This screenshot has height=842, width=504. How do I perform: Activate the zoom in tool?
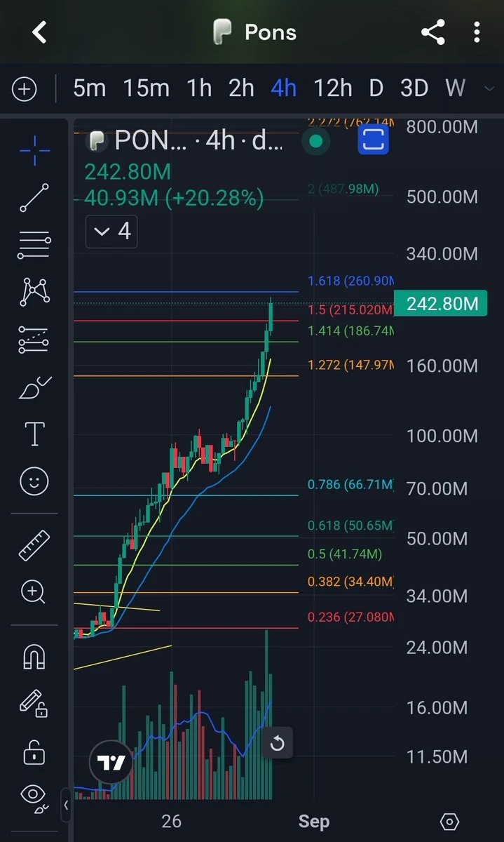(x=33, y=592)
